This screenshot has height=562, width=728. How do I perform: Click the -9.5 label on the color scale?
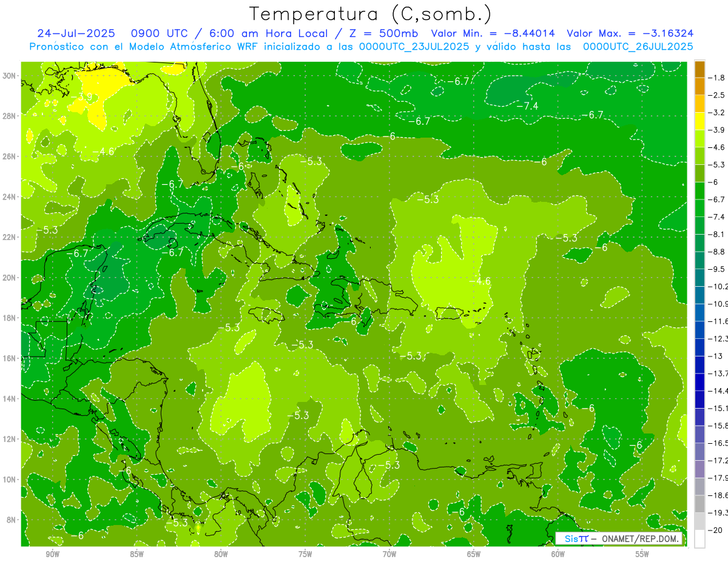tap(716, 269)
